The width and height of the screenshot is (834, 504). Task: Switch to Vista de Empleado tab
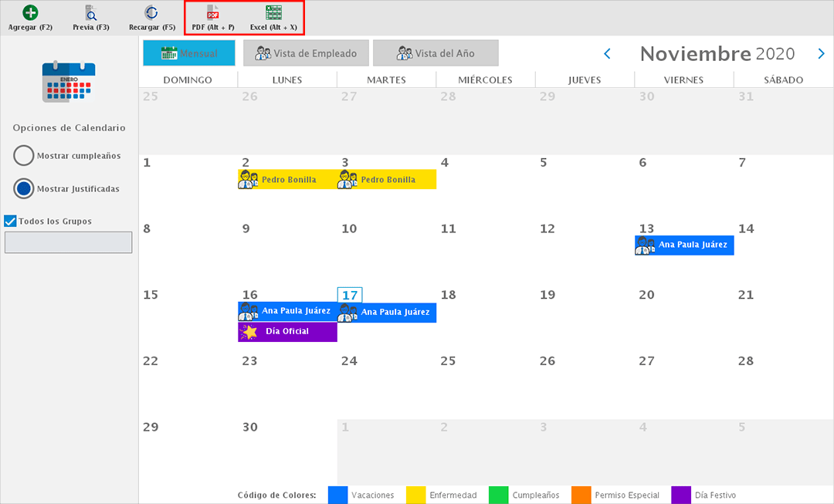tap(304, 53)
